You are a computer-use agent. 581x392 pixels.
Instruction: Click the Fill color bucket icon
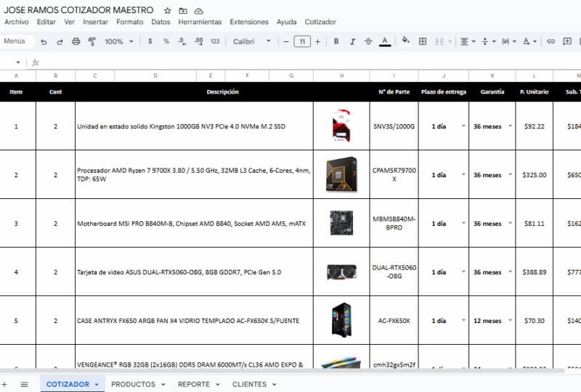pos(405,41)
